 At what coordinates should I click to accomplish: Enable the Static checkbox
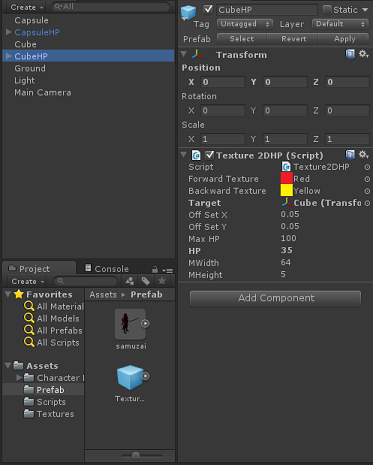pos(327,10)
